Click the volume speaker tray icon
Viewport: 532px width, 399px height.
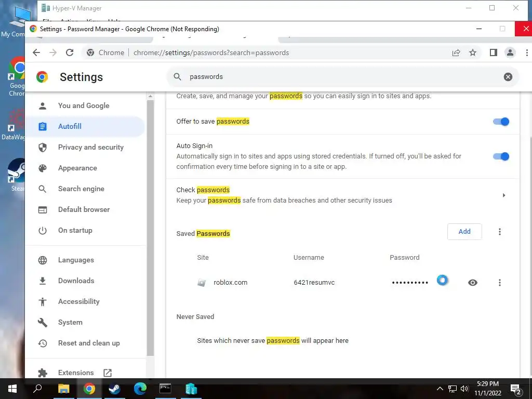point(464,389)
